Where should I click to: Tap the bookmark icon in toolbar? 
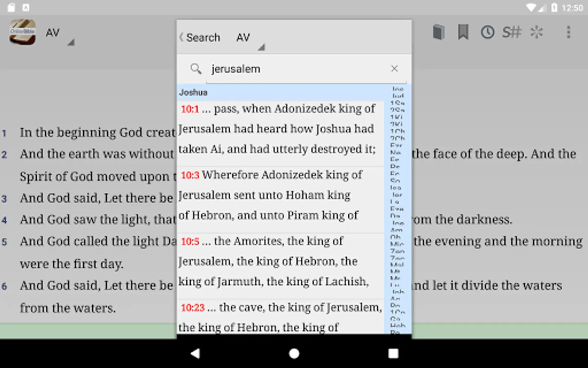pos(463,32)
